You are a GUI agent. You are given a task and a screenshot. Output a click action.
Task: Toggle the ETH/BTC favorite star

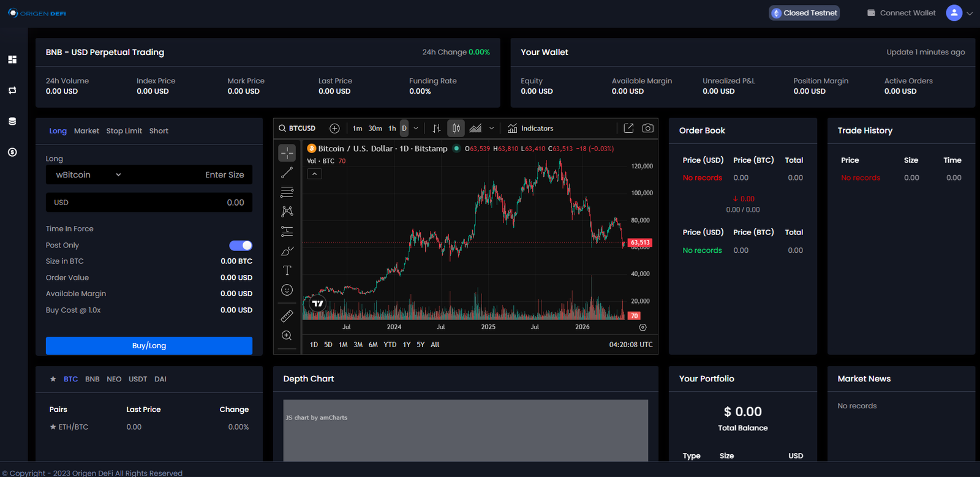53,427
